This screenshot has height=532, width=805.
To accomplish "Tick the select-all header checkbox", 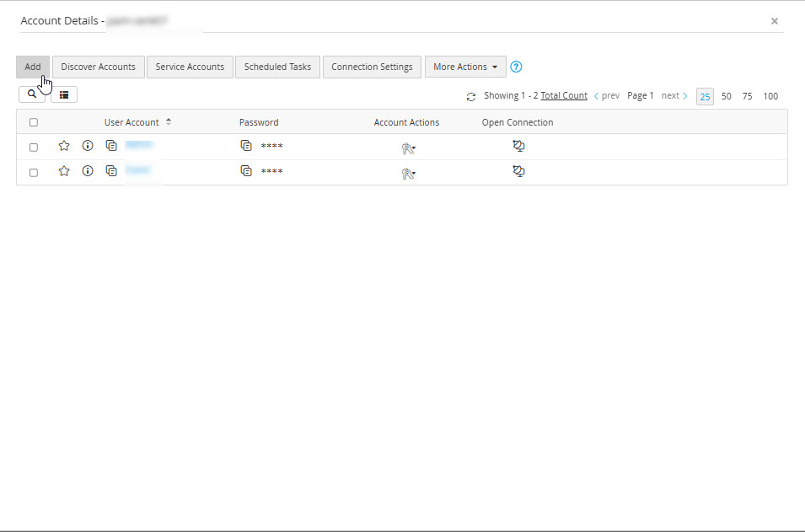I will pos(34,122).
